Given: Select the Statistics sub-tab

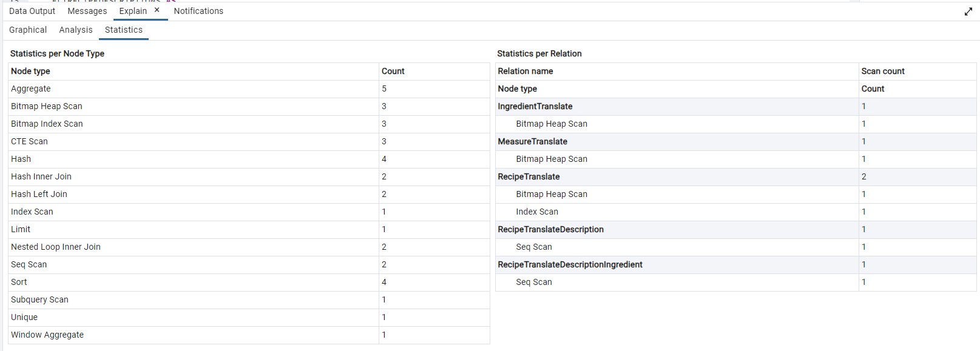Looking at the screenshot, I should pos(124,30).
